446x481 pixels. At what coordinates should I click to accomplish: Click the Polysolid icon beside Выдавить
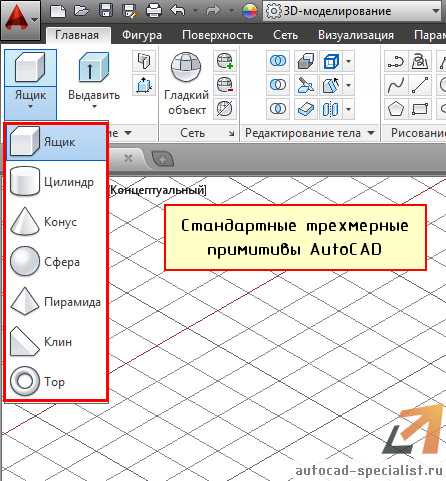[144, 61]
